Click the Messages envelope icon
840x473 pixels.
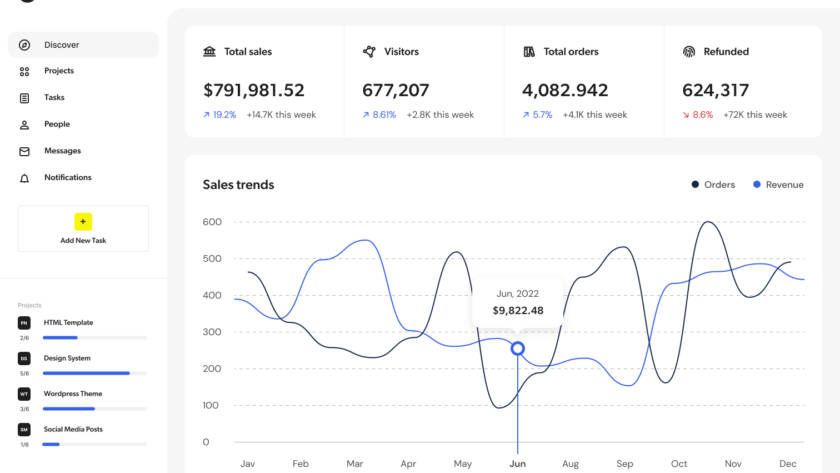24,151
